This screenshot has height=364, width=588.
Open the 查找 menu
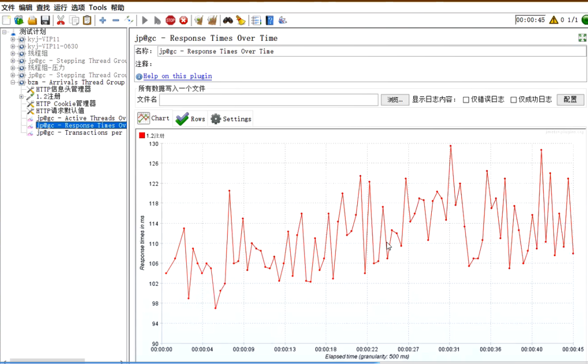(43, 8)
